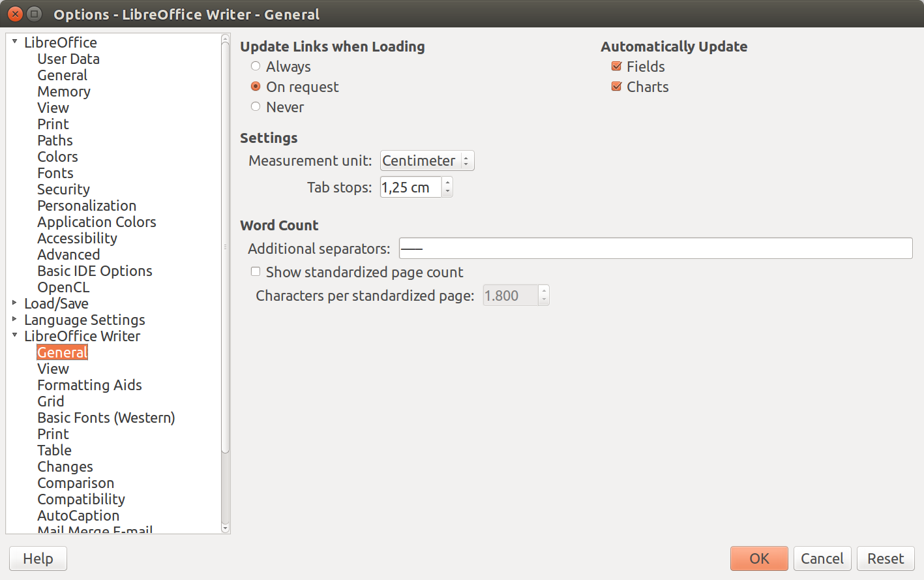
Task: Open the Security settings page
Action: [x=63, y=189]
